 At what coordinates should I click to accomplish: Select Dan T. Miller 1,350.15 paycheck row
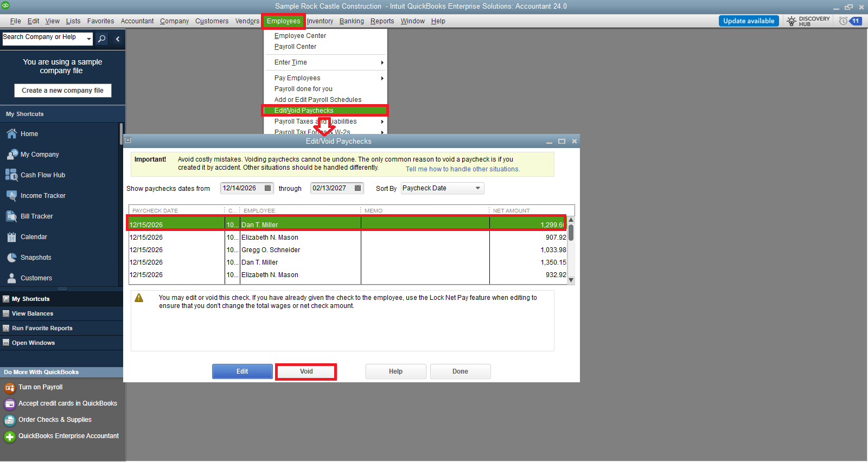347,262
